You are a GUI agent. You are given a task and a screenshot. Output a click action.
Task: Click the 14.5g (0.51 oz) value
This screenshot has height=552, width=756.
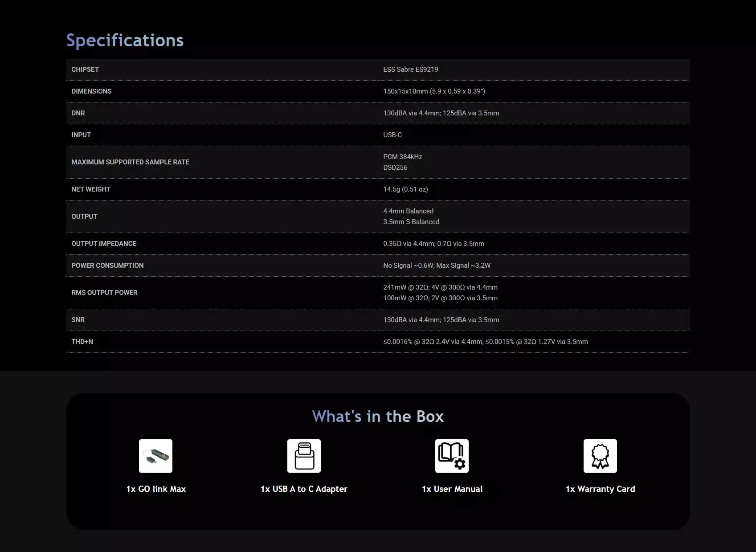coord(405,189)
